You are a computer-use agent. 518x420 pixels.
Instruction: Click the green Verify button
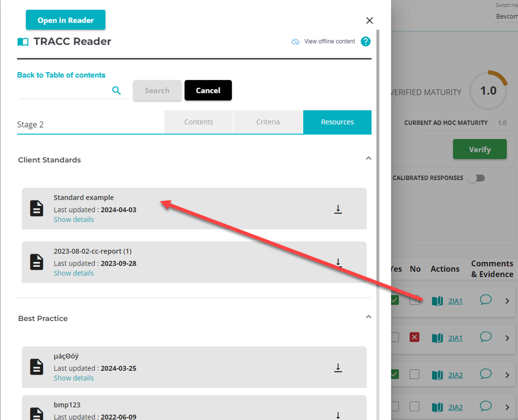480,149
